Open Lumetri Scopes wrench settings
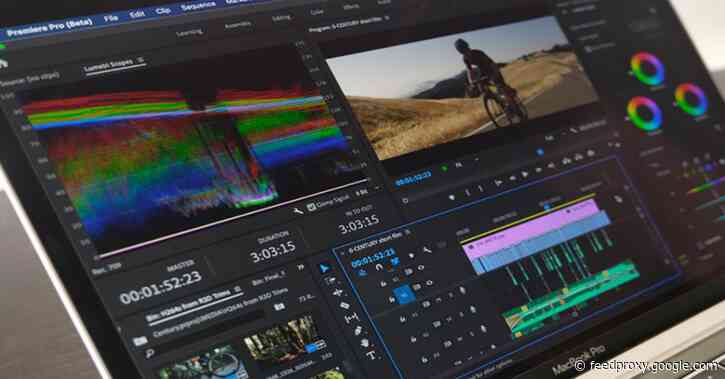Viewport: 725px width, 379px height. point(298,211)
